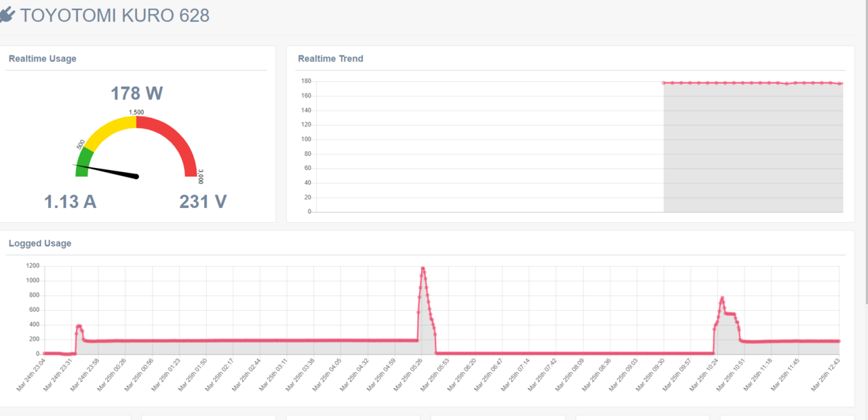Click the Realtime Usage panel heading
868x420 pixels.
coord(43,59)
